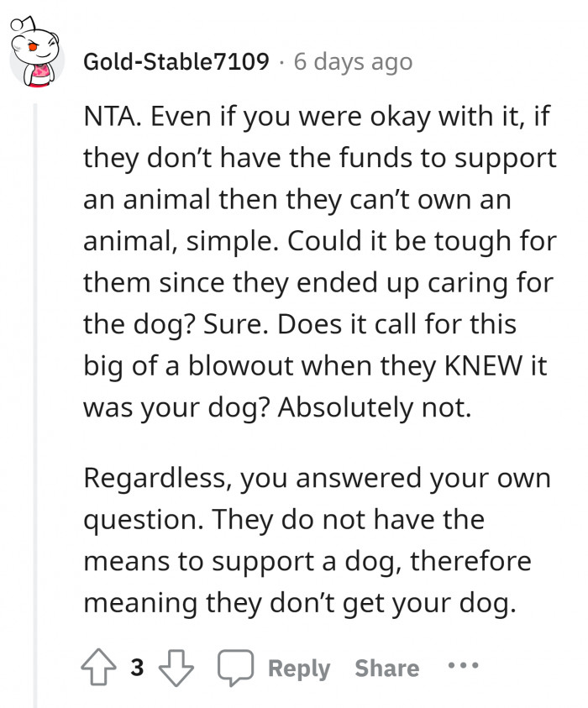Click the '6 days ago' timestamp
This screenshot has width=588, height=708.
(x=351, y=60)
